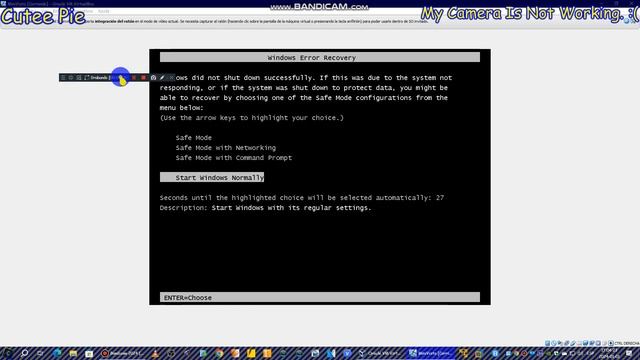
Task: Open the Bandicam toolbar menu icon
Action: pyautogui.click(x=62, y=78)
